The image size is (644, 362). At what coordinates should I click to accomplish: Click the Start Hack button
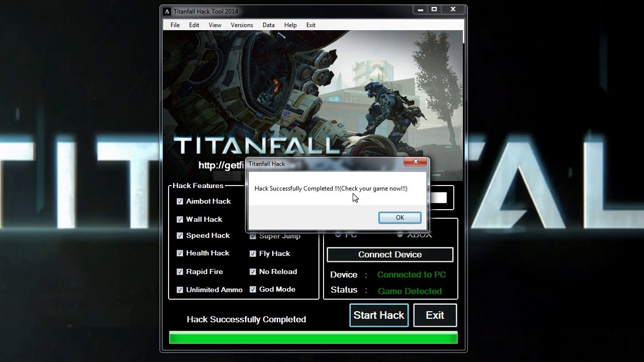379,315
